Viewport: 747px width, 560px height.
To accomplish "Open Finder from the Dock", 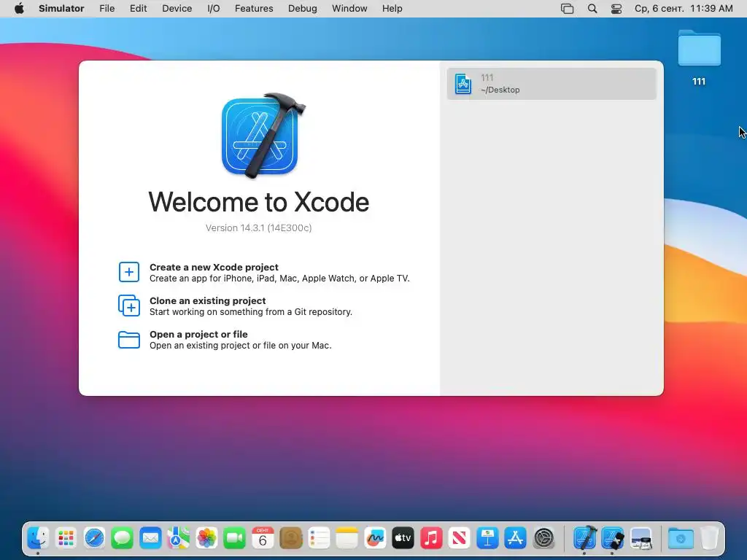I will pos(38,539).
